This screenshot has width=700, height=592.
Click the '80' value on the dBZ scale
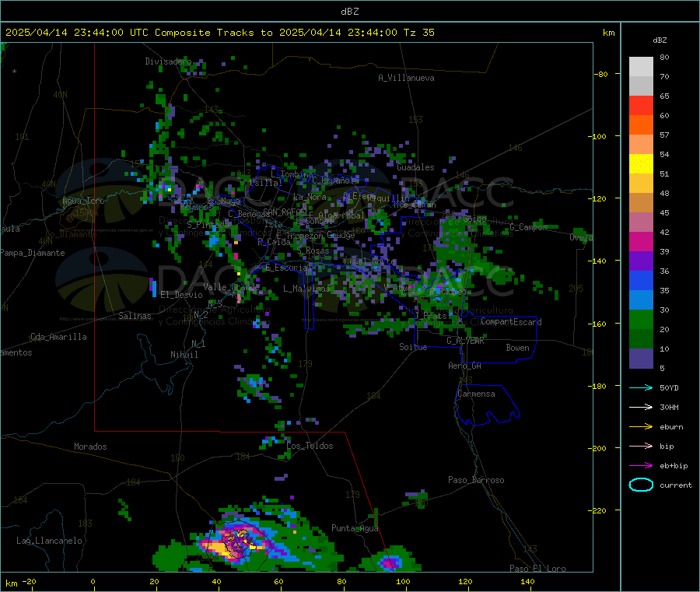coord(664,57)
